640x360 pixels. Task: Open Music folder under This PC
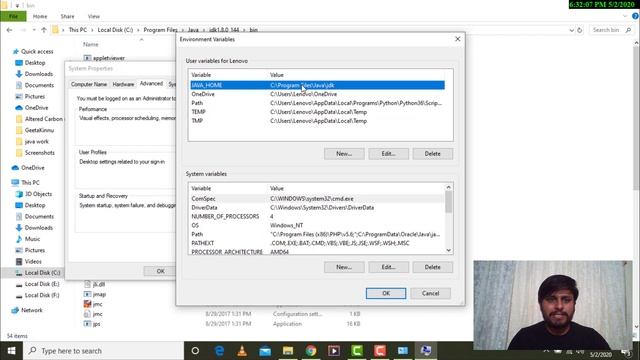point(32,239)
